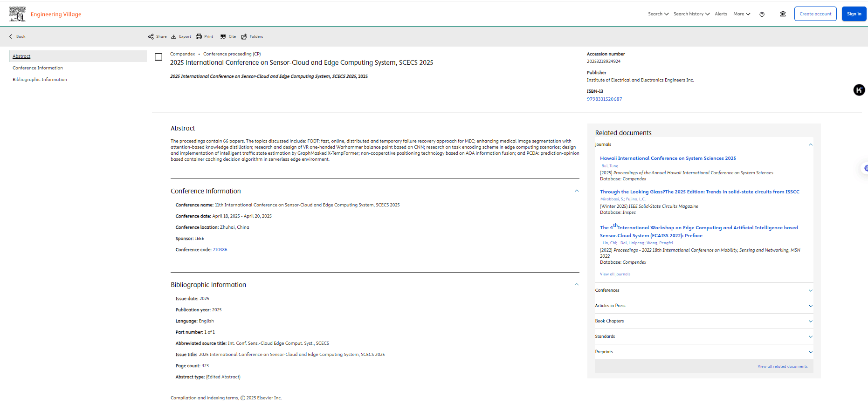Screen dimensions: 868x418
Task: Click the Engineering Village tree logo
Action: point(17,14)
